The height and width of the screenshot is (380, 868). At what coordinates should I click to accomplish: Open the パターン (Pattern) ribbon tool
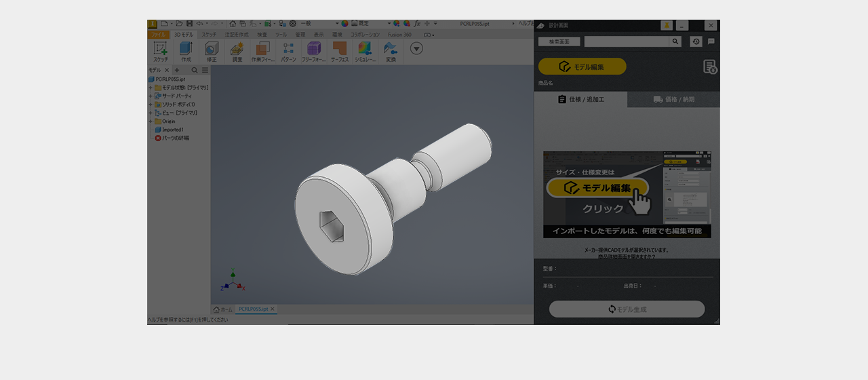(288, 49)
